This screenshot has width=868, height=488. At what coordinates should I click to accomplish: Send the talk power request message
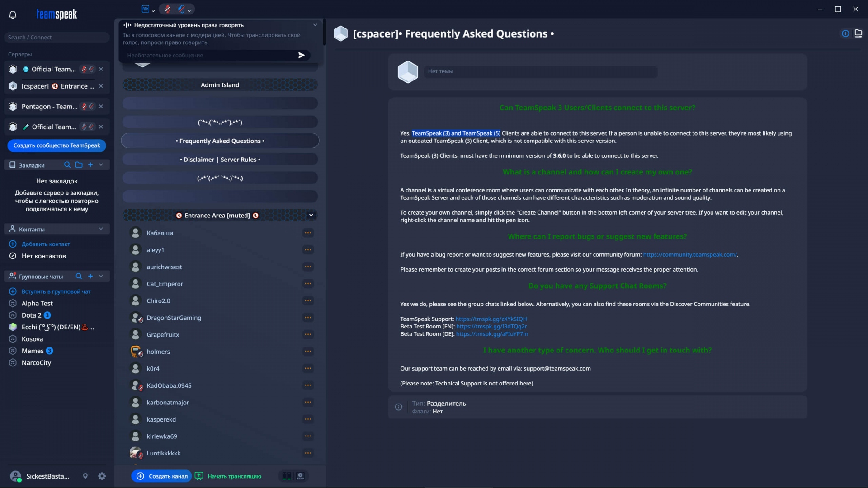click(302, 55)
